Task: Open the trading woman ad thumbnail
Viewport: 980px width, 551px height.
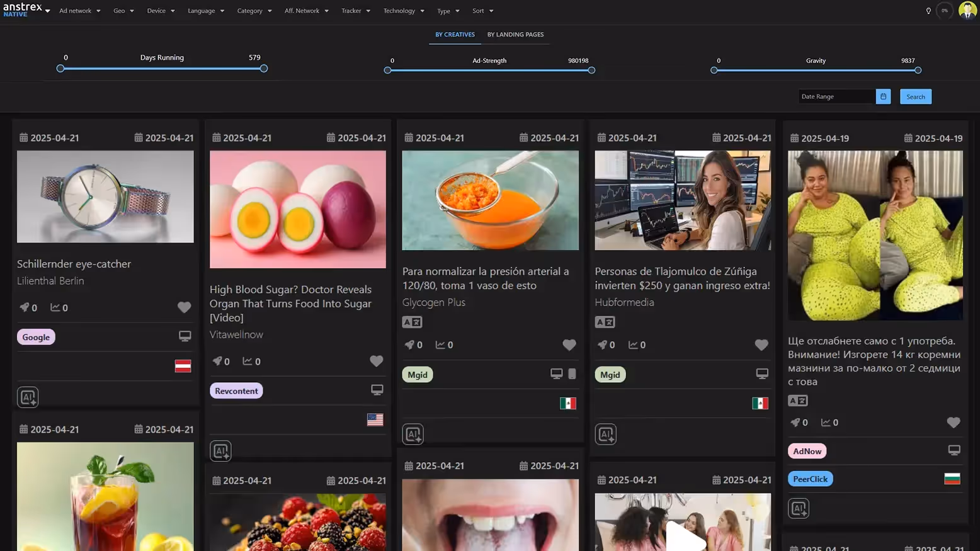Action: (x=683, y=200)
